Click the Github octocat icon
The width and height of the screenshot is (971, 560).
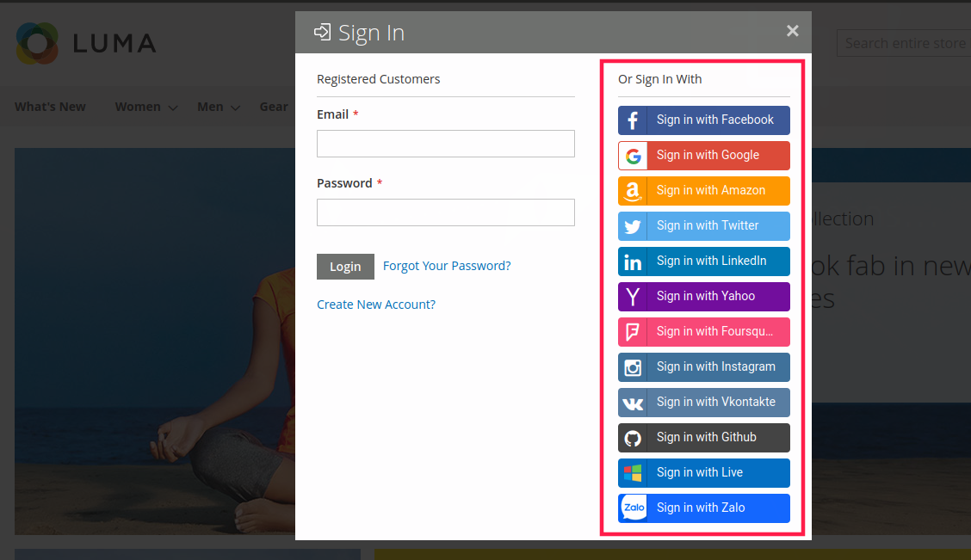click(633, 438)
